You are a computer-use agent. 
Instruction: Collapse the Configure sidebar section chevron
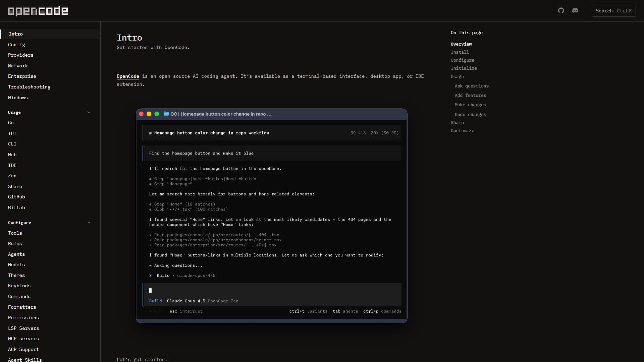pos(89,223)
